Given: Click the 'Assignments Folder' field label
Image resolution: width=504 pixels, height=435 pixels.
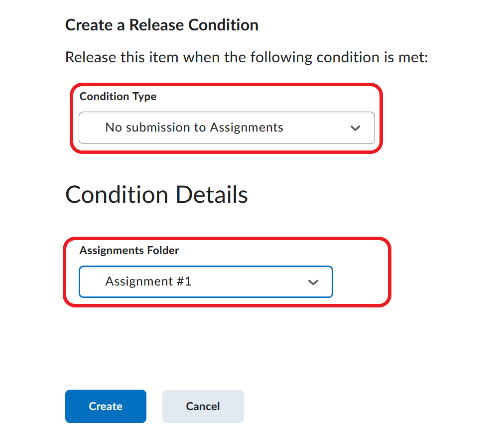Looking at the screenshot, I should click(x=129, y=250).
